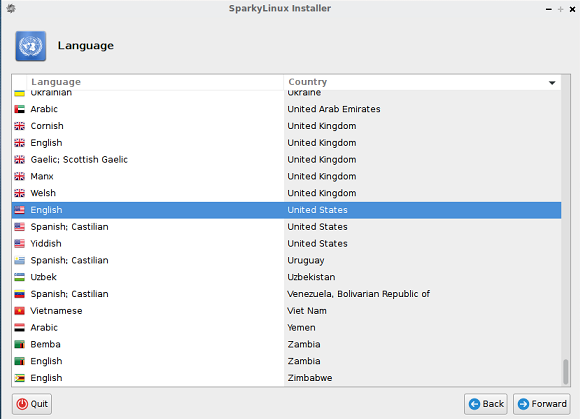Select Yiddish, United States row
This screenshot has height=419, width=580.
pyautogui.click(x=286, y=243)
